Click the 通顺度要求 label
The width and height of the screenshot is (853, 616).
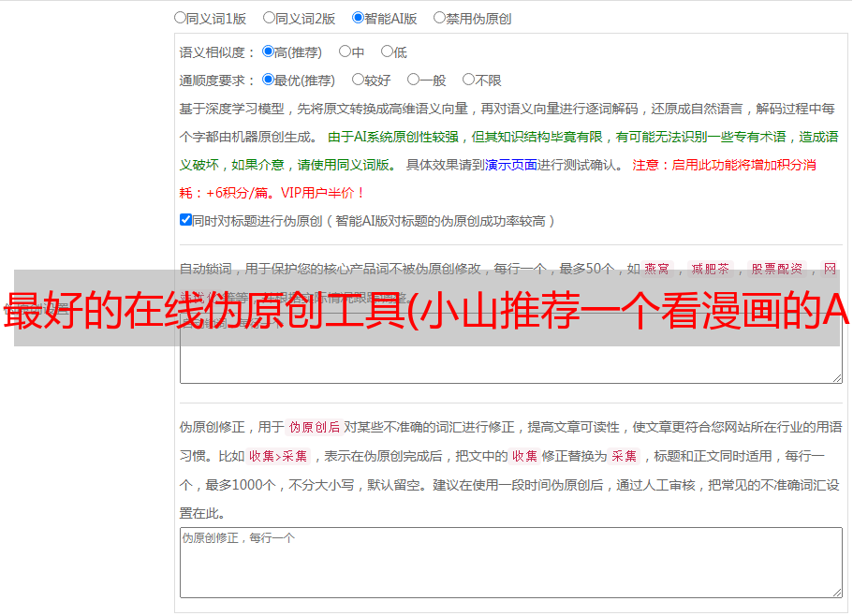coord(217,81)
